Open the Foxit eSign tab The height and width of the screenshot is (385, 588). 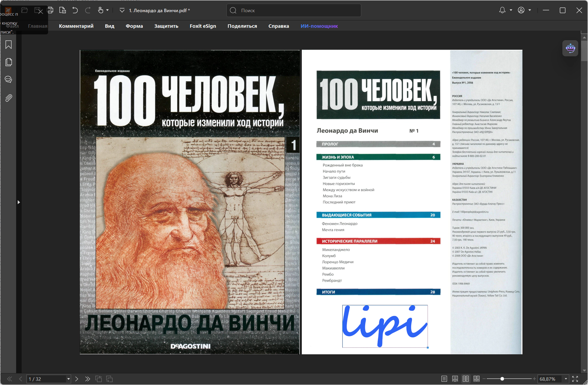click(x=203, y=26)
